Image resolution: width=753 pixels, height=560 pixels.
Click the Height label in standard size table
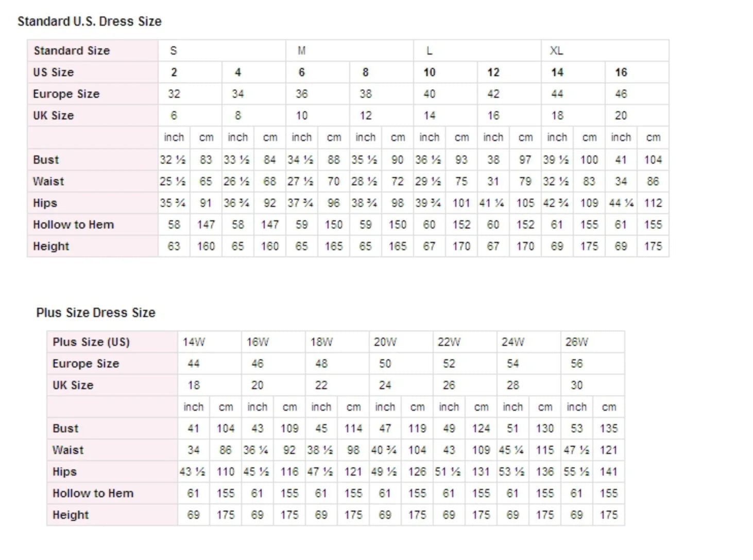pos(51,246)
